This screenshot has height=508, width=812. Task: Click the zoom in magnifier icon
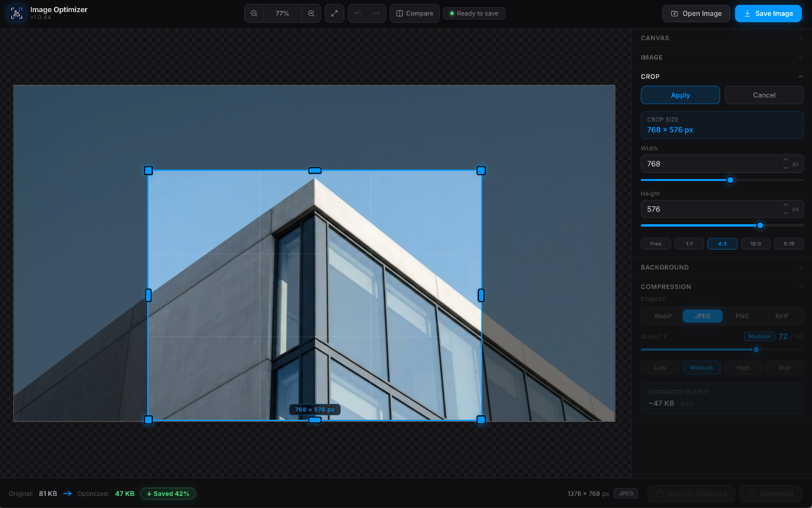(311, 13)
